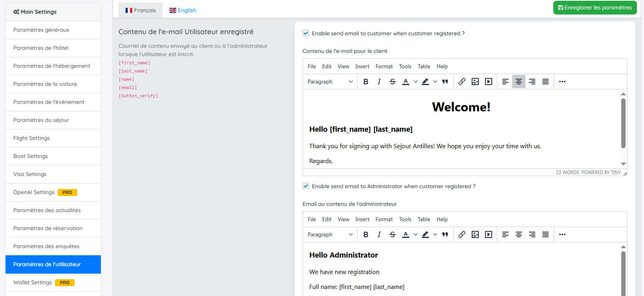Toggle Italic in the customer email editor
The height and width of the screenshot is (296, 644).
coord(379,82)
